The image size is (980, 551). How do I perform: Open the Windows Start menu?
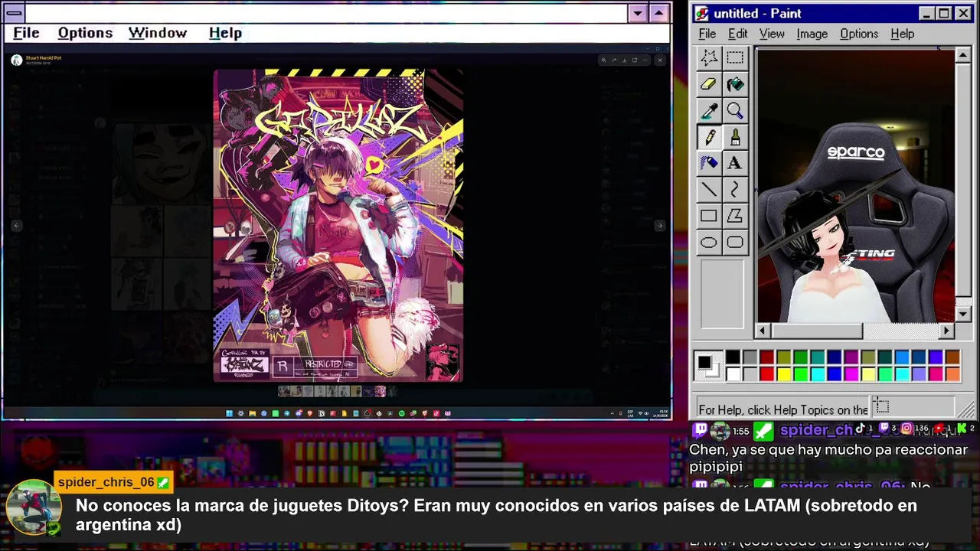[229, 413]
